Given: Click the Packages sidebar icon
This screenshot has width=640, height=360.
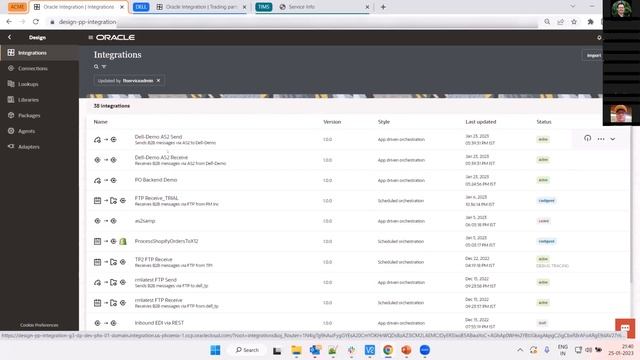Looking at the screenshot, I should click(11, 115).
